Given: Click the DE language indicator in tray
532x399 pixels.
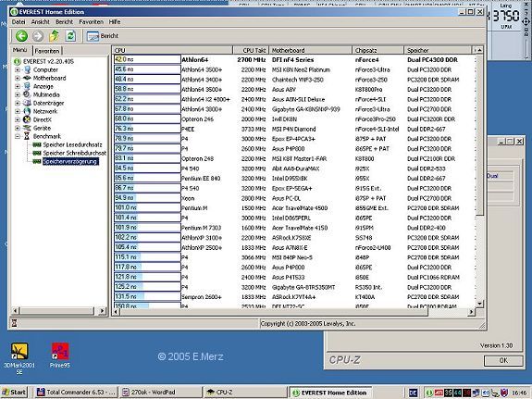Looking at the screenshot, I should tap(413, 393).
